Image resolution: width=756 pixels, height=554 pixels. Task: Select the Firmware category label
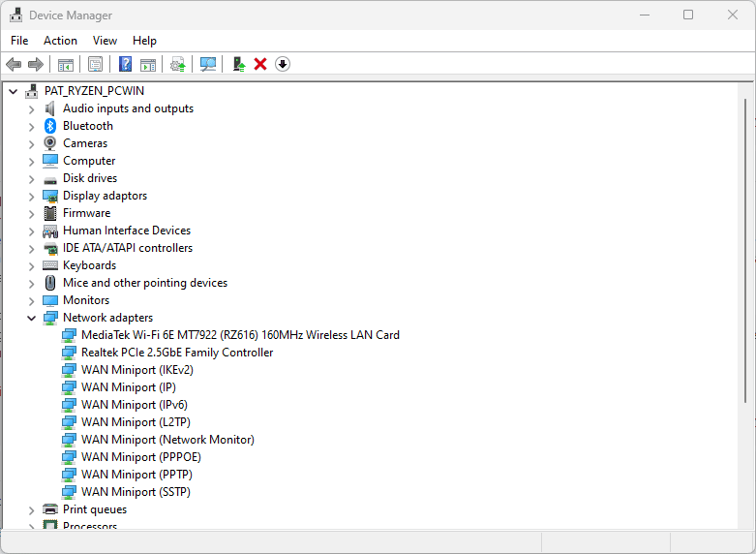coord(86,213)
